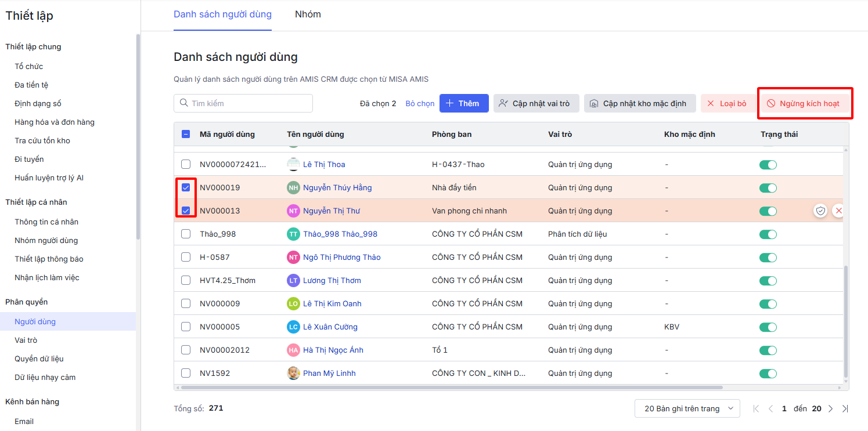Image resolution: width=868 pixels, height=431 pixels.
Task: Click the horizontal scrollbar under the table
Action: coord(452,387)
